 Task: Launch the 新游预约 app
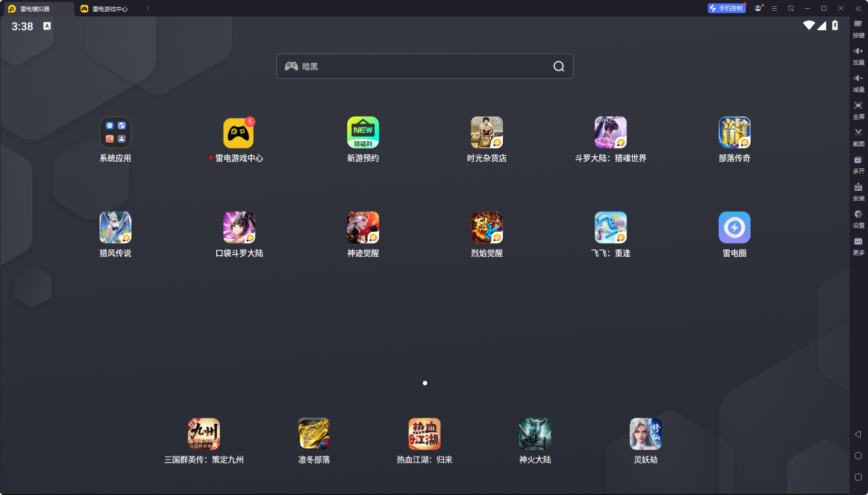363,133
